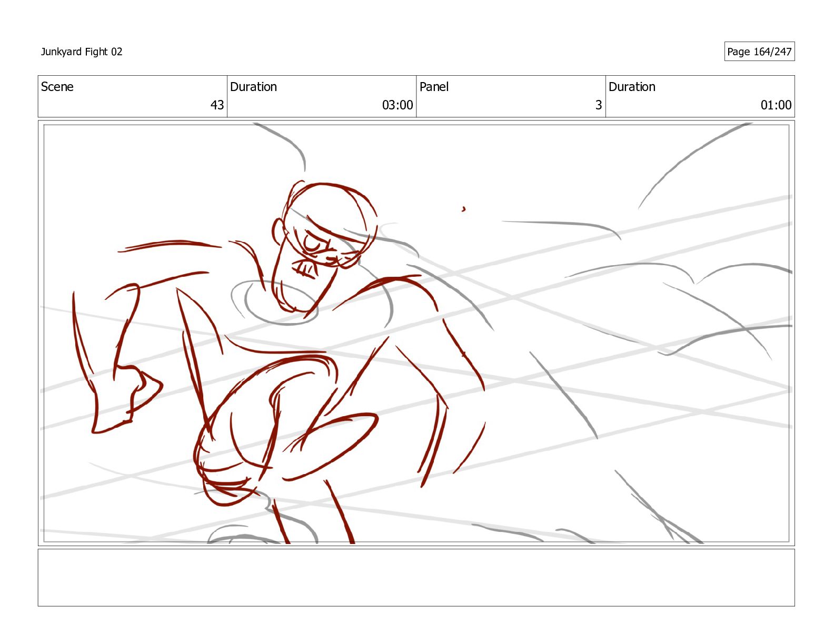Select scene number value '43'
834x644 pixels.
pyautogui.click(x=217, y=105)
